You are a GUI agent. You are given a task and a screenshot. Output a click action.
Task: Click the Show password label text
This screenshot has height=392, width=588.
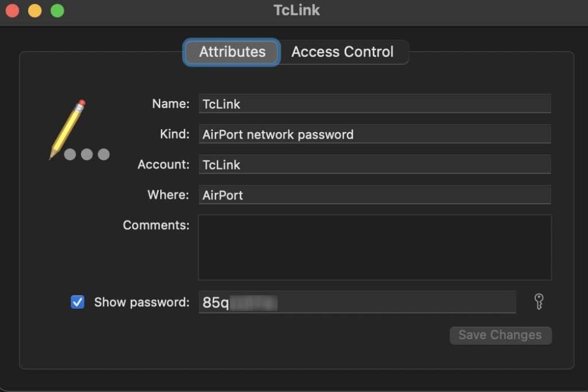click(x=141, y=302)
